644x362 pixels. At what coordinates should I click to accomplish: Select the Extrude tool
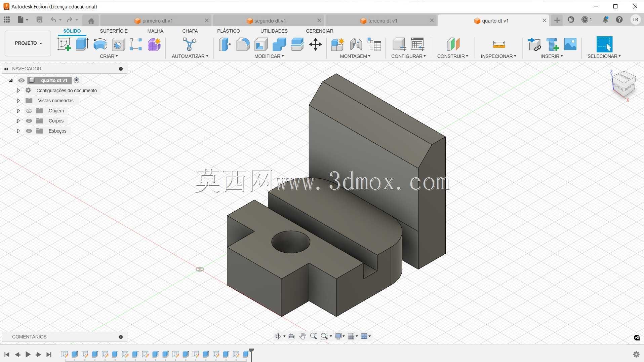tap(82, 44)
